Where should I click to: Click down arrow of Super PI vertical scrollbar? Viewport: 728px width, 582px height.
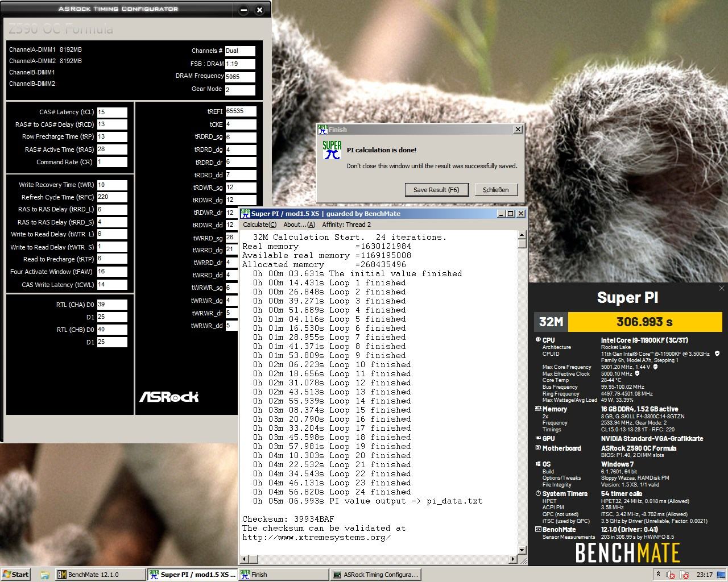(522, 550)
